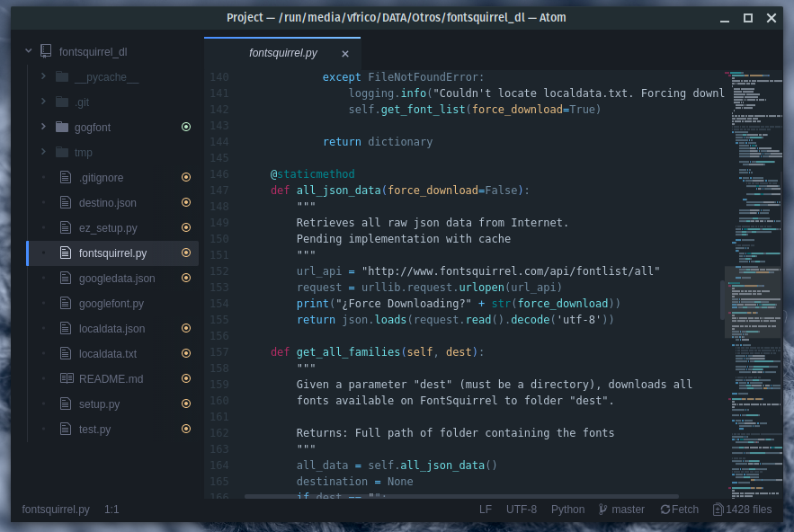Open googlefont.py from the sidebar
Viewport: 794px width, 532px height.
(x=112, y=304)
